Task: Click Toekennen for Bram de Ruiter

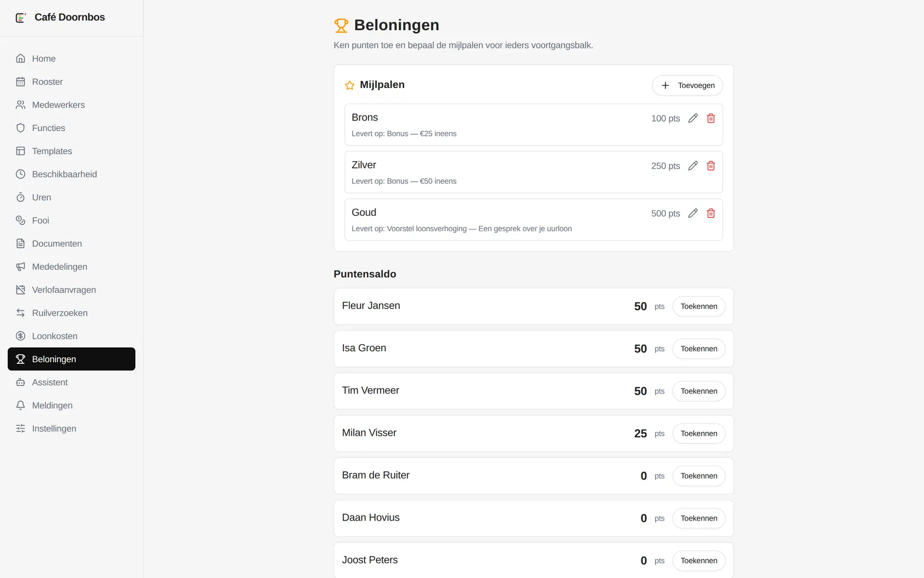Action: pyautogui.click(x=699, y=476)
